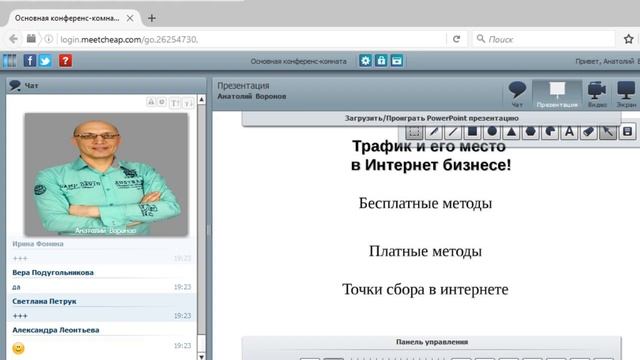Share the room on Twitter
The height and width of the screenshot is (360, 640).
click(45, 61)
